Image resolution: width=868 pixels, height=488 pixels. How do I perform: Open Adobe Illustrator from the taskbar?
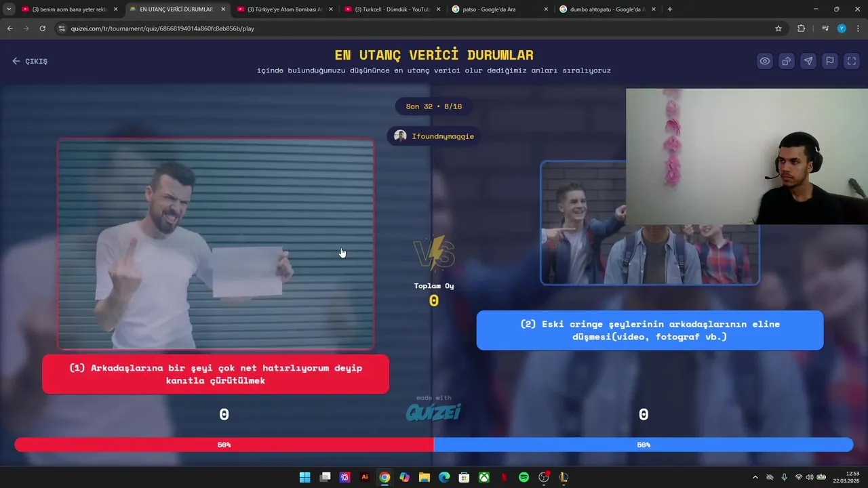365,477
